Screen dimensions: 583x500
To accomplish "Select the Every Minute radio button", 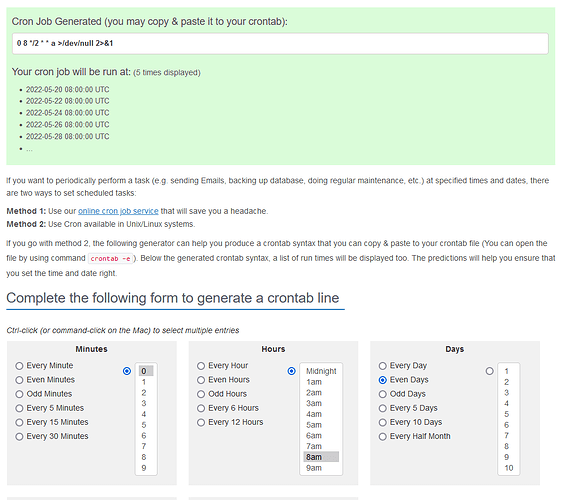I will (x=19, y=366).
